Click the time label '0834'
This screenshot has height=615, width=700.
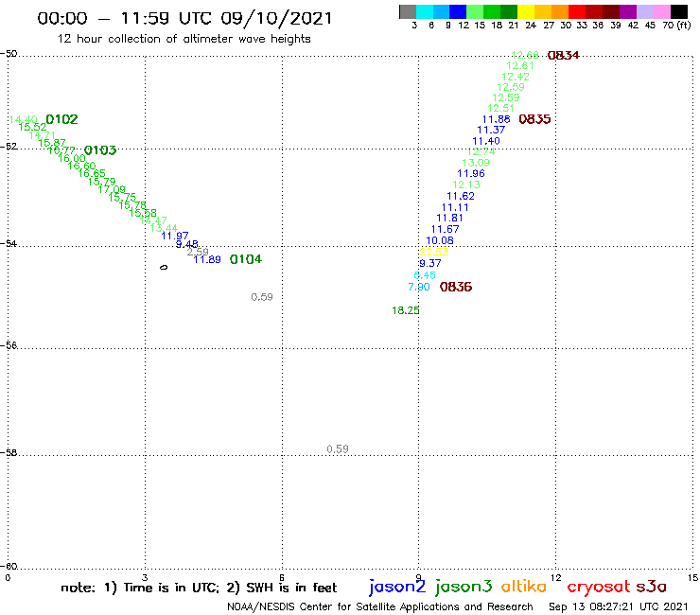(x=563, y=55)
